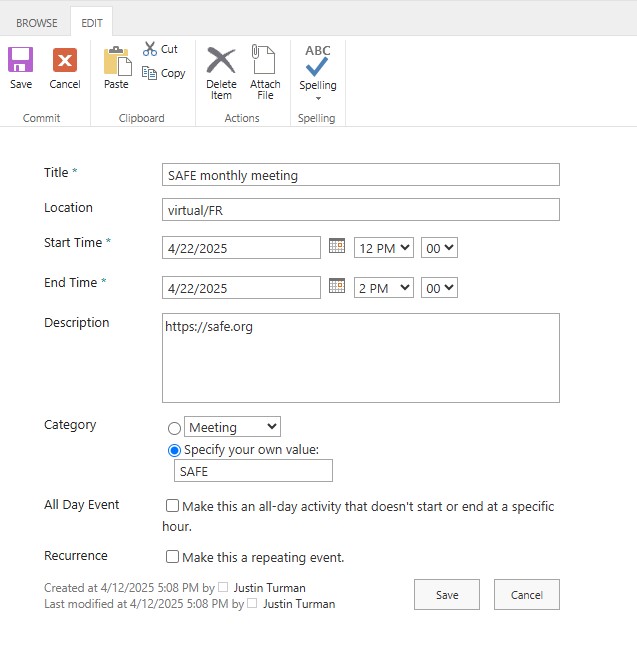Open the Start Time hour dropdown
This screenshot has height=645, width=637.
[x=384, y=248]
